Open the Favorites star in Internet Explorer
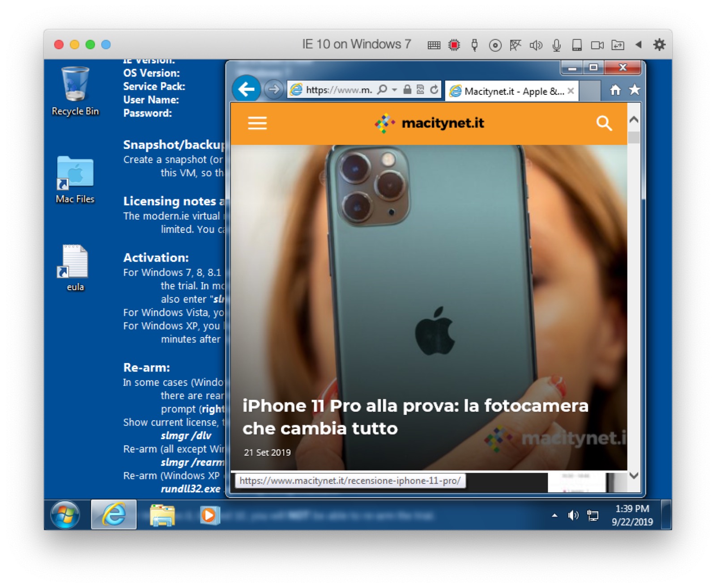 tap(635, 90)
